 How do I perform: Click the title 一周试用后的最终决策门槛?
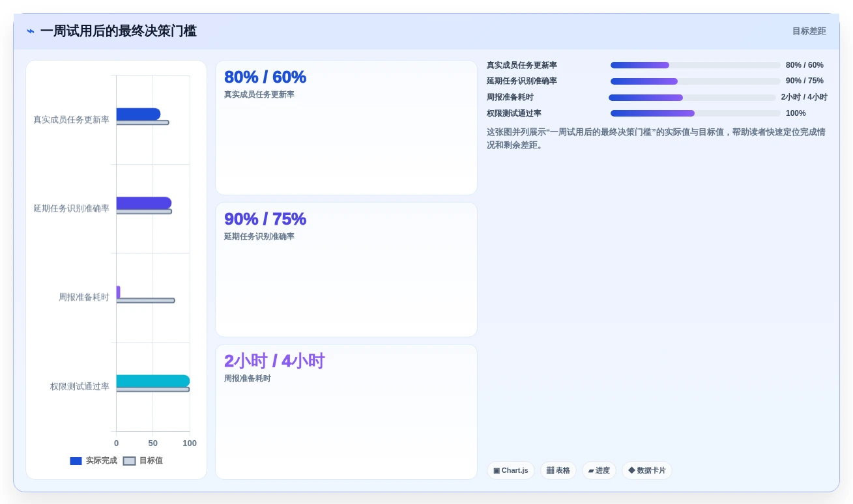pos(118,31)
